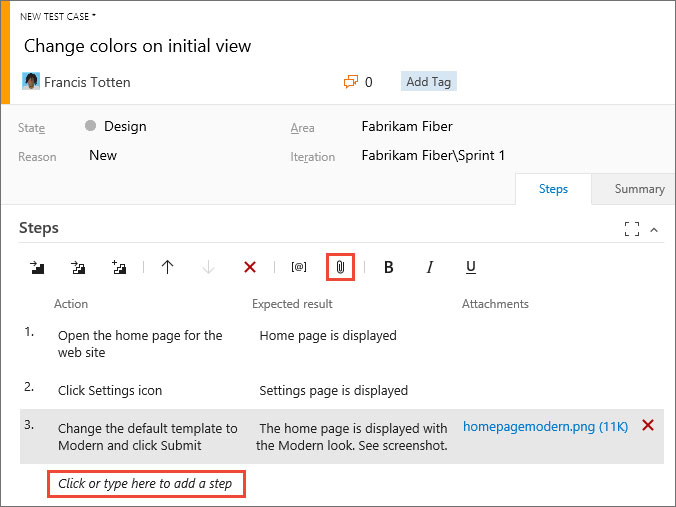676x507 pixels.
Task: Switch to the Summary tab
Action: click(639, 189)
